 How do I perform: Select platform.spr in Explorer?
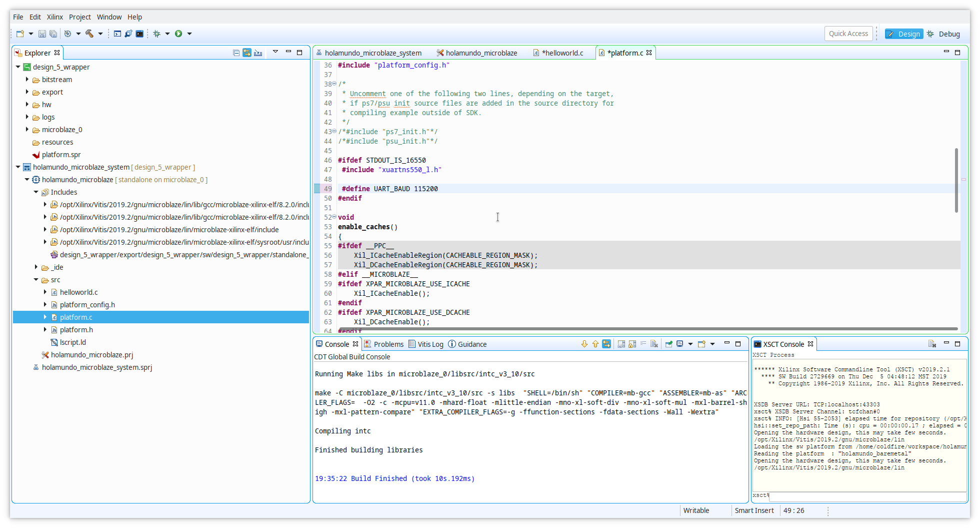point(61,155)
